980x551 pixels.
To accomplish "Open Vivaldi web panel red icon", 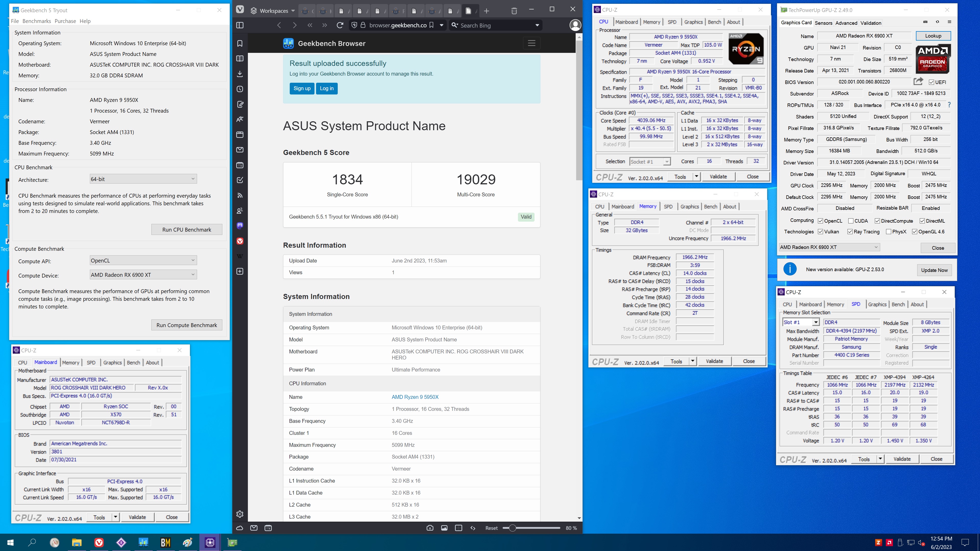I will 240,241.
